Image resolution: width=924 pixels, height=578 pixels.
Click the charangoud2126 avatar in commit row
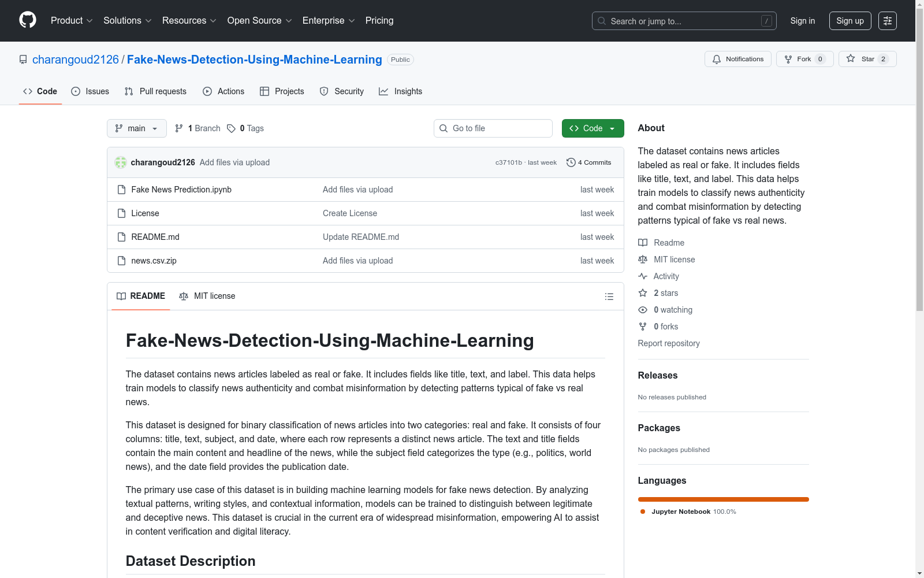[121, 162]
